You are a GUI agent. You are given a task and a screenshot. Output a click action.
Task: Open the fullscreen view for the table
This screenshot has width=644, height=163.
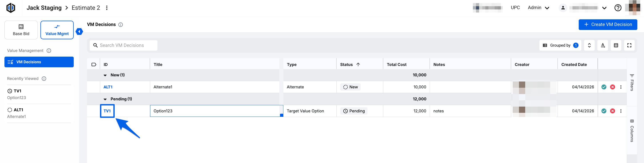point(629,45)
